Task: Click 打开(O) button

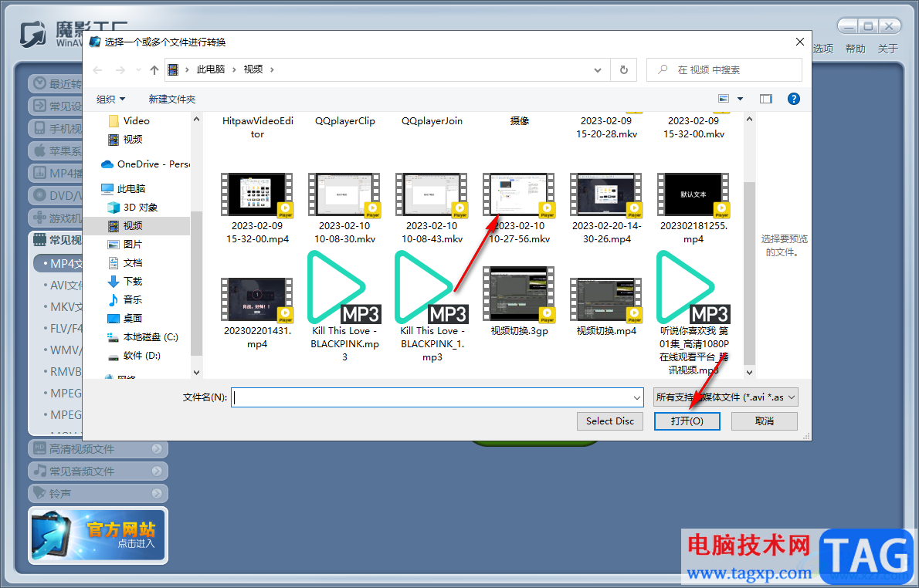Action: point(687,421)
